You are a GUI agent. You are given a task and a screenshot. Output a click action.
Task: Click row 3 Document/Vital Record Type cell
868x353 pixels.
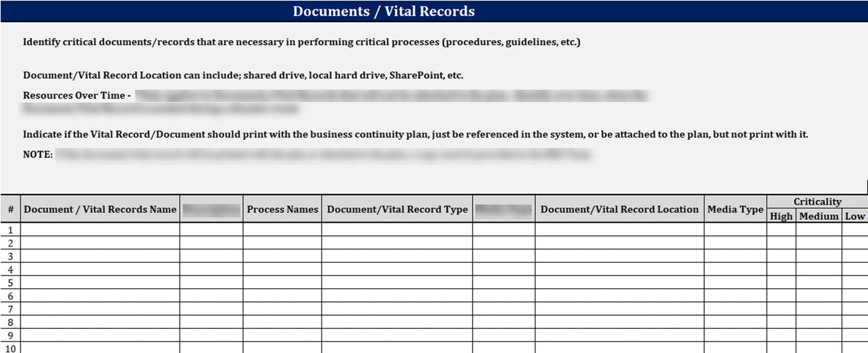click(397, 256)
